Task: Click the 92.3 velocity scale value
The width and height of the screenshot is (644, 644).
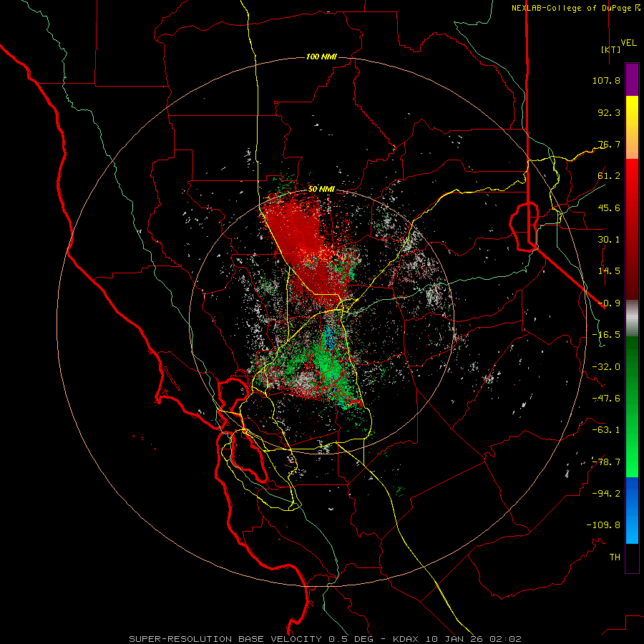Action: [609, 112]
